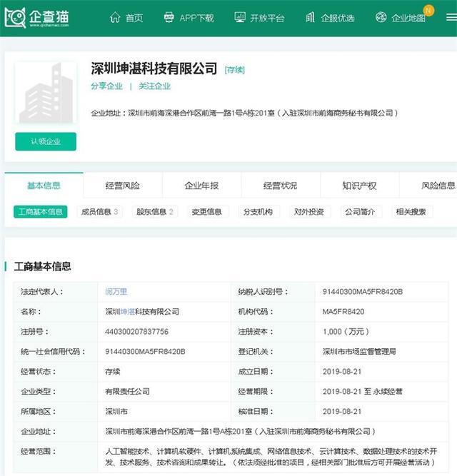
Task: Click the APP下载 printer-style icon
Action: click(x=169, y=18)
